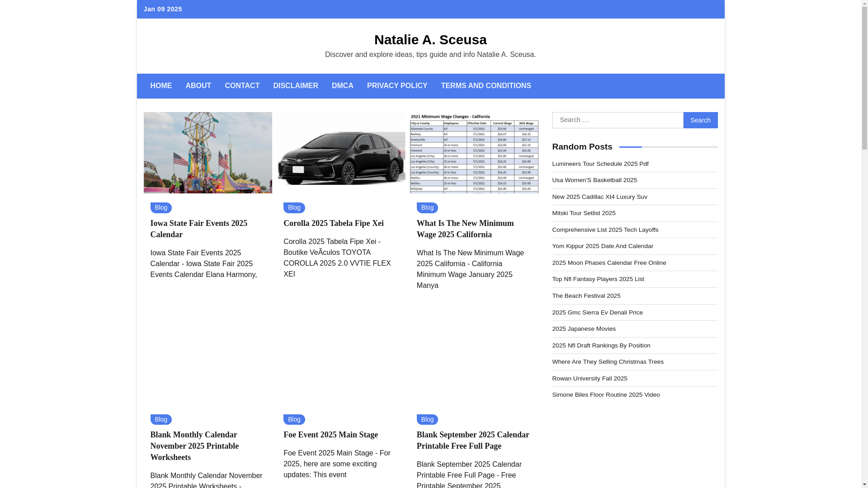Click the black Corolla car thumbnail
The image size is (868, 488).
[x=341, y=153]
